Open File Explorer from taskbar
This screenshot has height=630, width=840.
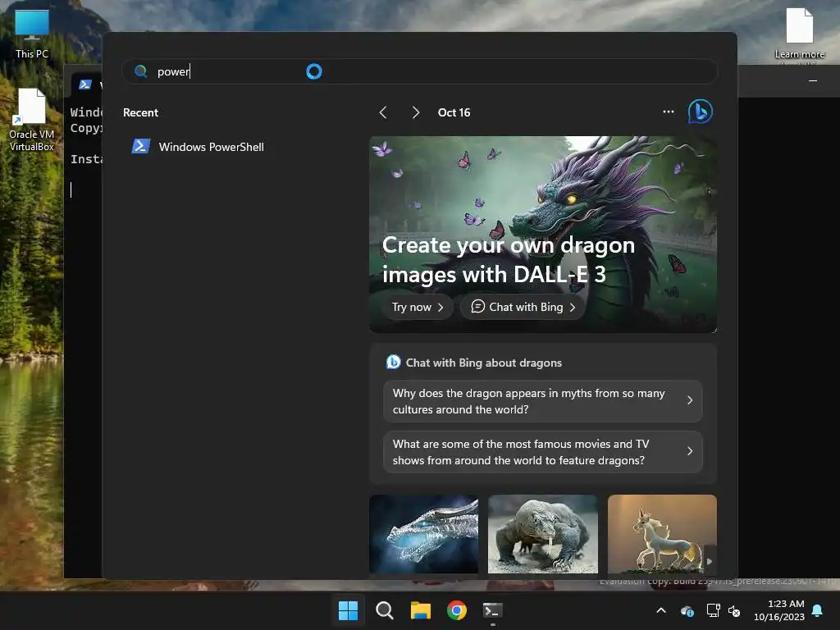[x=421, y=610]
